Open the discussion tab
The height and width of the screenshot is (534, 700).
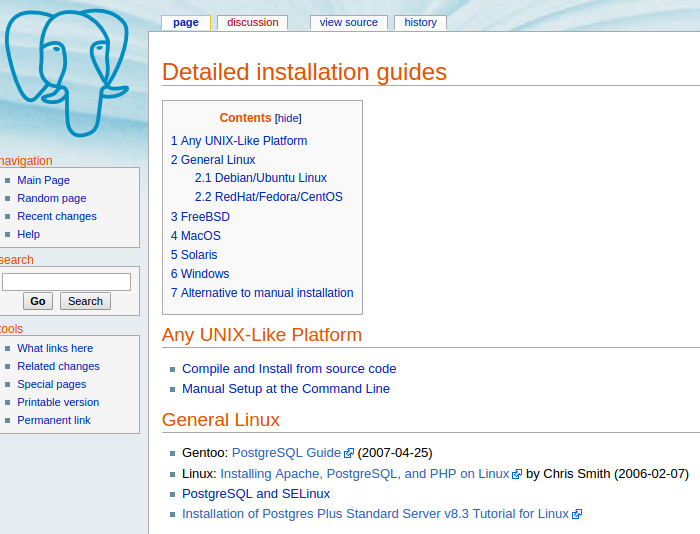pyautogui.click(x=252, y=22)
